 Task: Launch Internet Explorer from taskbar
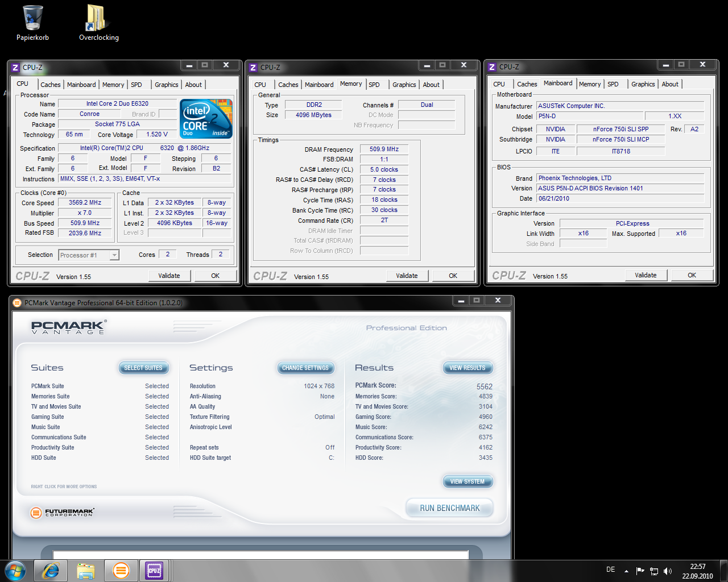coord(51,570)
